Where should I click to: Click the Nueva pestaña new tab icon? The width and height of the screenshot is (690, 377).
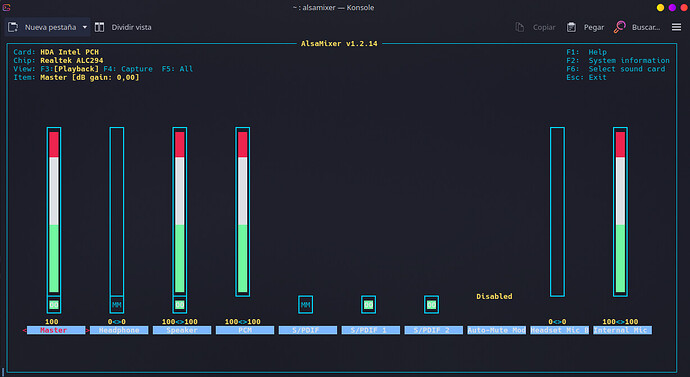(13, 27)
